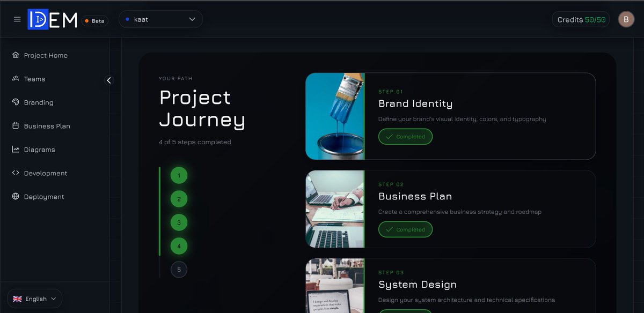Click the System Design card title
Screen dimensions: 644x313
click(x=418, y=285)
